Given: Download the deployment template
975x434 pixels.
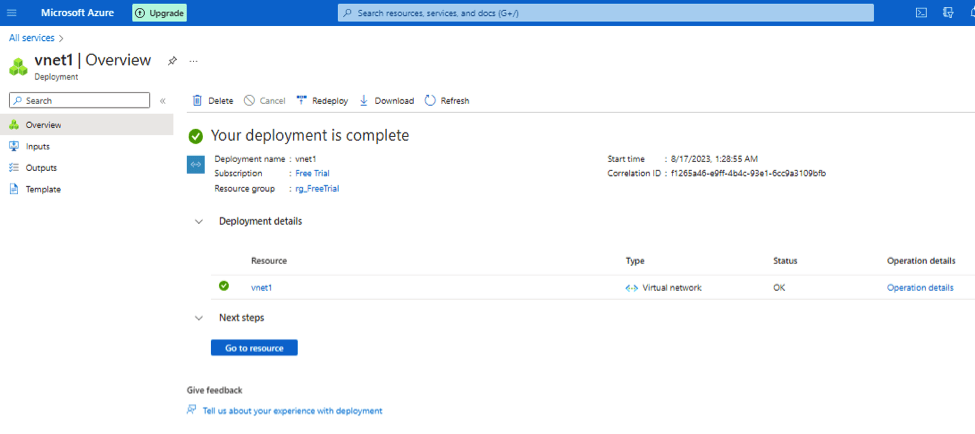Looking at the screenshot, I should pos(386,101).
